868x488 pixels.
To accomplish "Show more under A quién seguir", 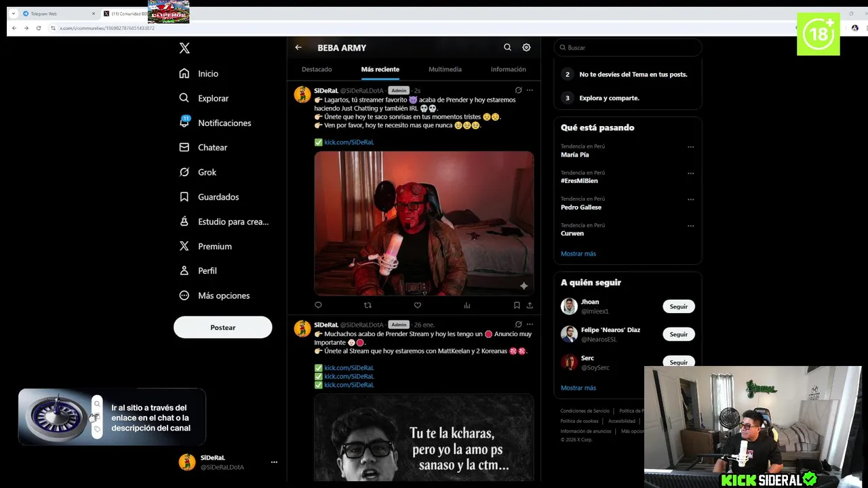I will click(578, 388).
